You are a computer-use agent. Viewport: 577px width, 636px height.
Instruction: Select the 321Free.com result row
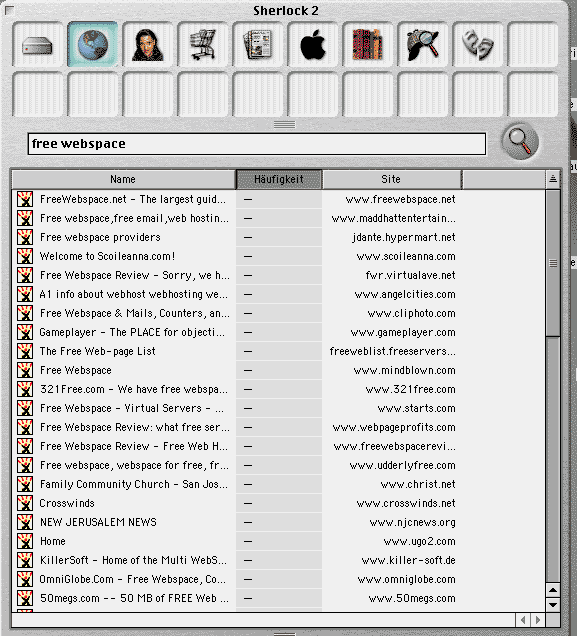tap(134, 389)
